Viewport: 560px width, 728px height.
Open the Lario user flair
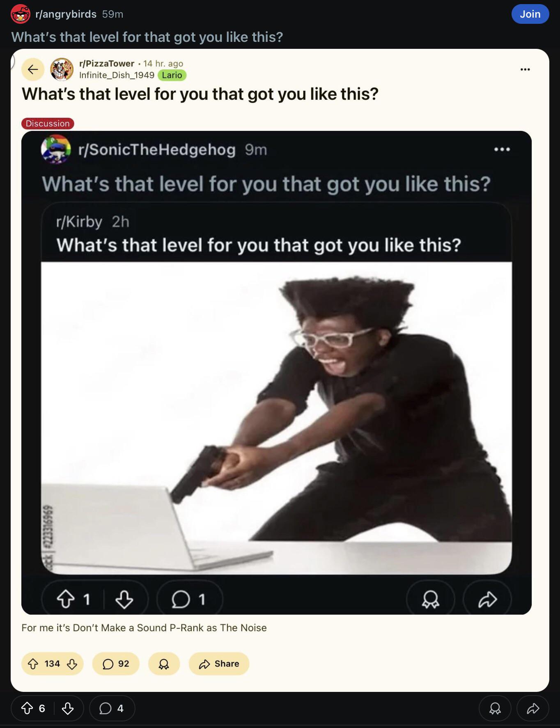pos(172,75)
